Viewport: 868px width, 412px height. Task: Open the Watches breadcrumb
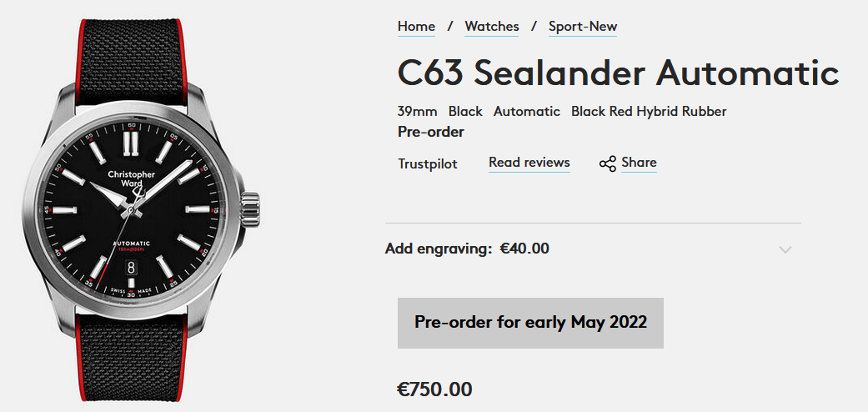(x=492, y=27)
